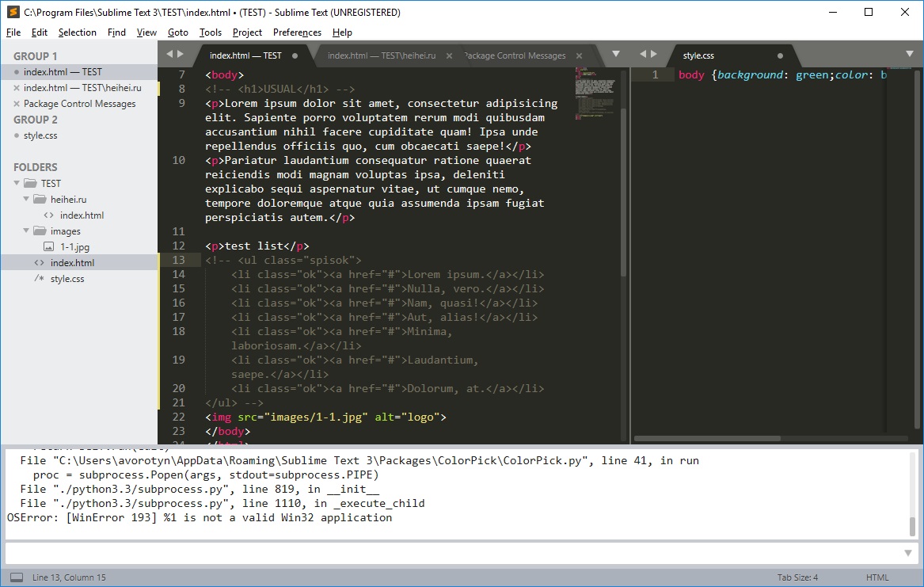Screen dimensions: 924x587
Task: Close the Package Control Messages tab
Action: coord(579,55)
